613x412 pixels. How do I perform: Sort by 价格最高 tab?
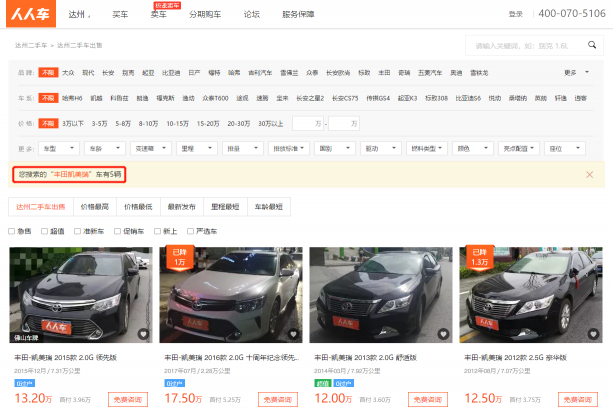(x=95, y=207)
